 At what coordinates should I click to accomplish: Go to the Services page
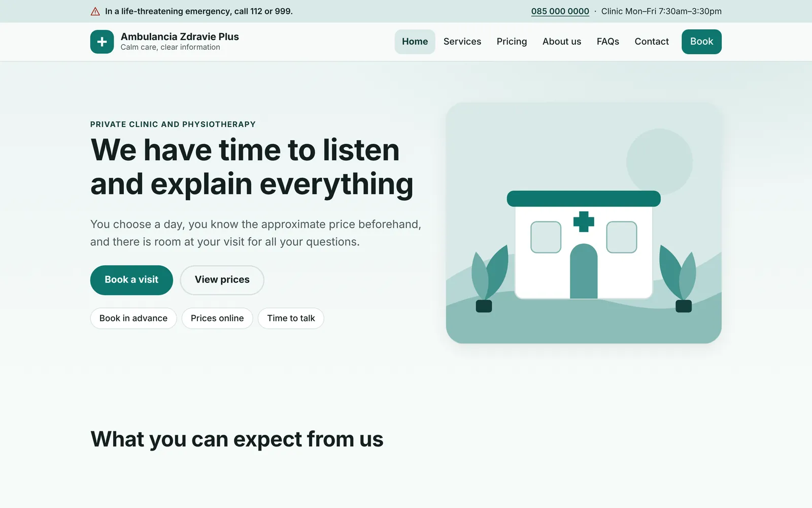pyautogui.click(x=462, y=42)
